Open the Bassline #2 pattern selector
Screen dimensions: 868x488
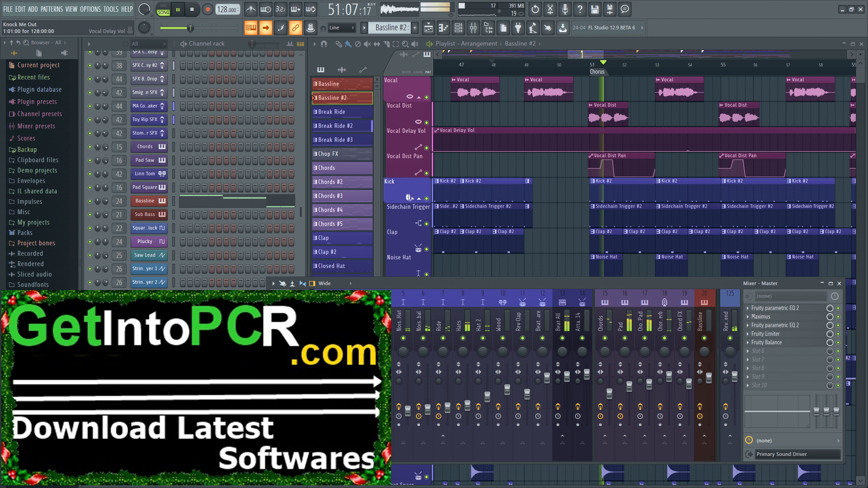tap(390, 28)
